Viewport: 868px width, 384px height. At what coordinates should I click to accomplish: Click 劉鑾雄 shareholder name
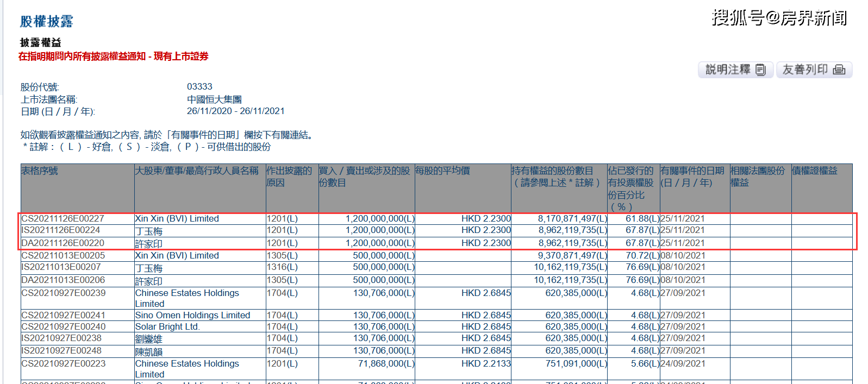tap(149, 339)
